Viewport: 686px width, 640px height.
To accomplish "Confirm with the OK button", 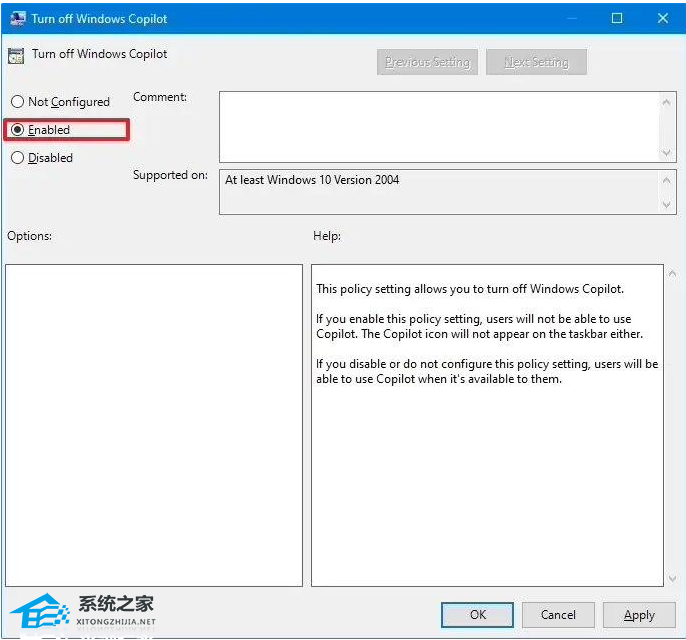I will (477, 615).
